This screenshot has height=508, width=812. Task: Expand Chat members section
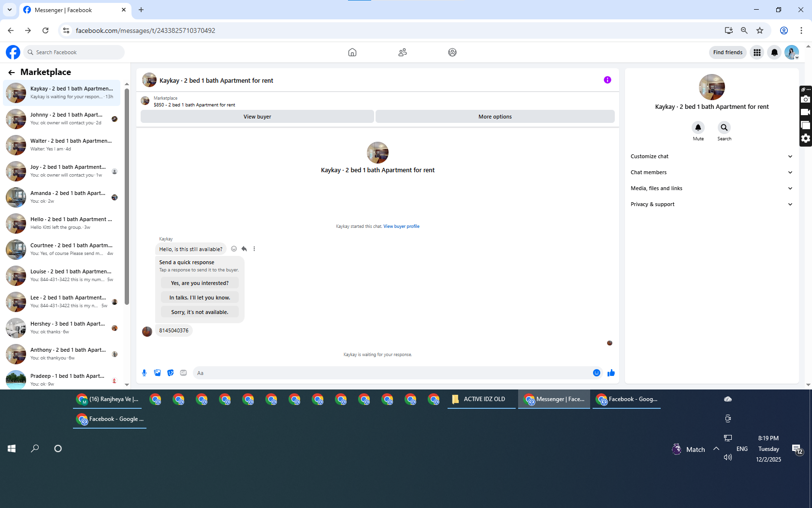pyautogui.click(x=711, y=172)
